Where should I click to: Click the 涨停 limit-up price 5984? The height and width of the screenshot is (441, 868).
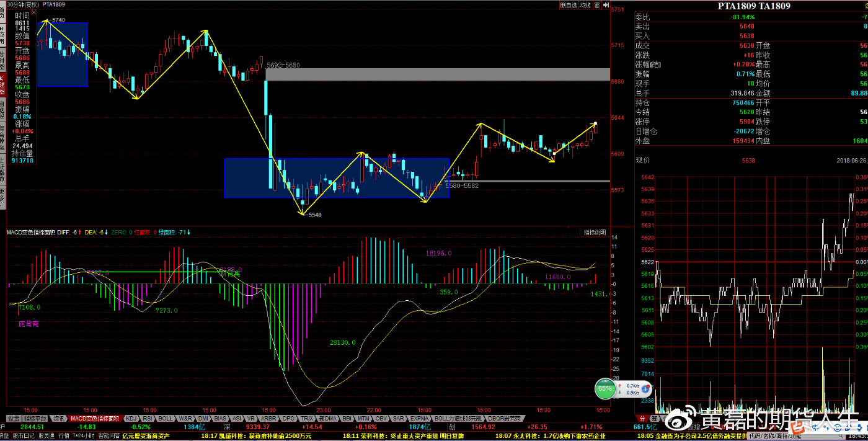point(747,122)
